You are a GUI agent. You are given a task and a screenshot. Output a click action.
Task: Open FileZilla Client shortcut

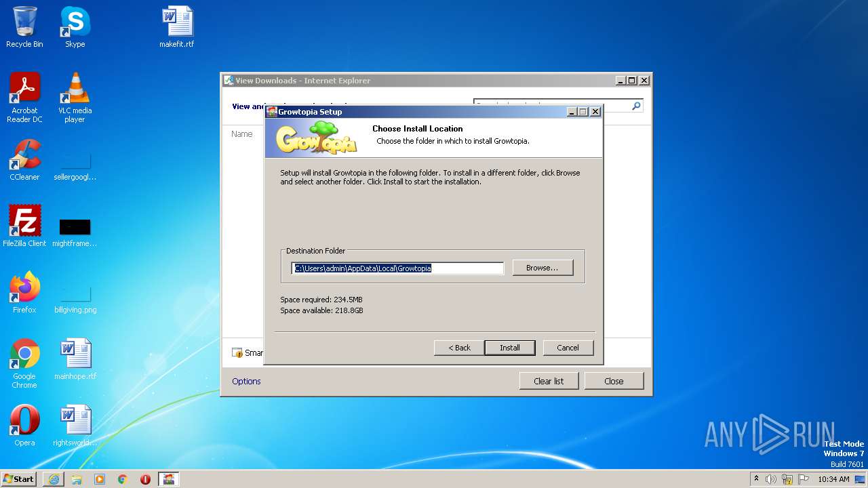pos(24,226)
